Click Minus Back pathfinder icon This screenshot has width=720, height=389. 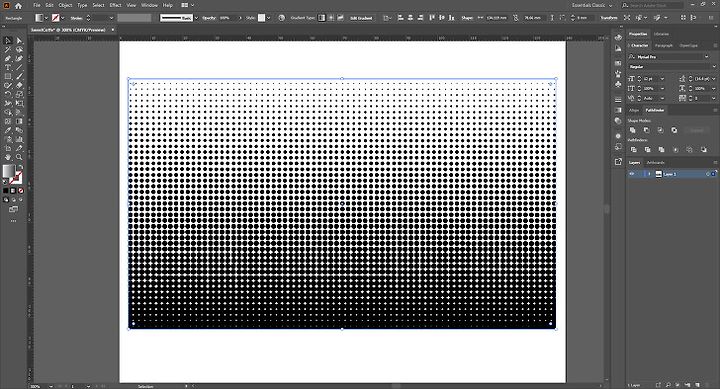pyautogui.click(x=703, y=150)
